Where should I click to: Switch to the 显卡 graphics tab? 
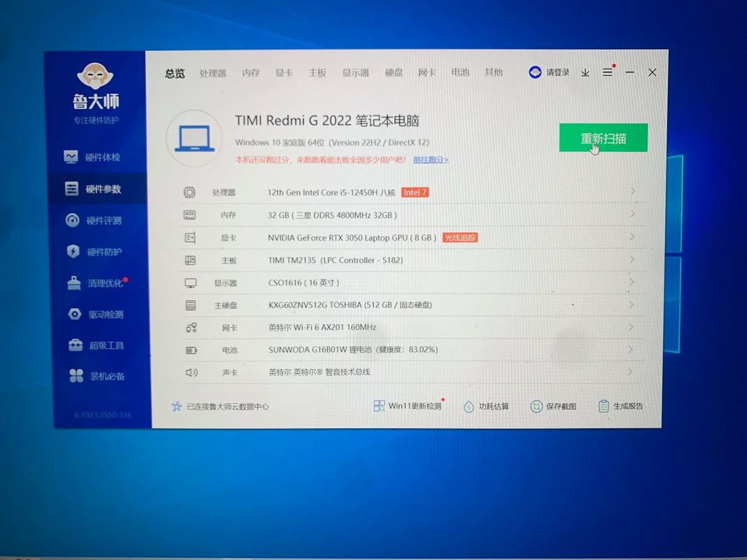coord(284,73)
